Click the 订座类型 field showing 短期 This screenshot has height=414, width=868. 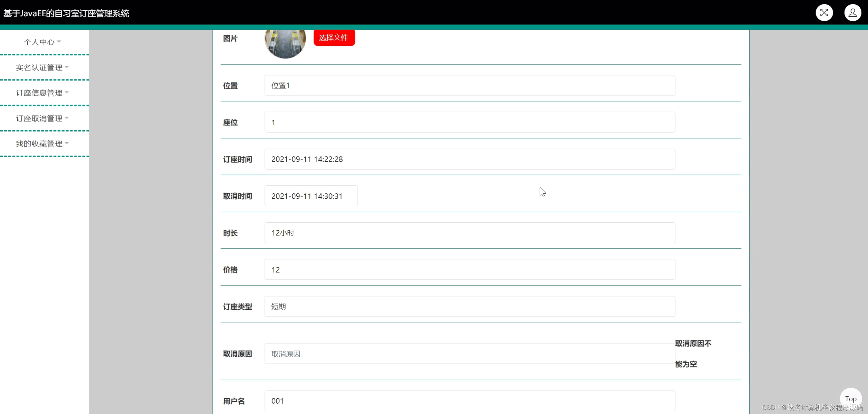tap(469, 306)
